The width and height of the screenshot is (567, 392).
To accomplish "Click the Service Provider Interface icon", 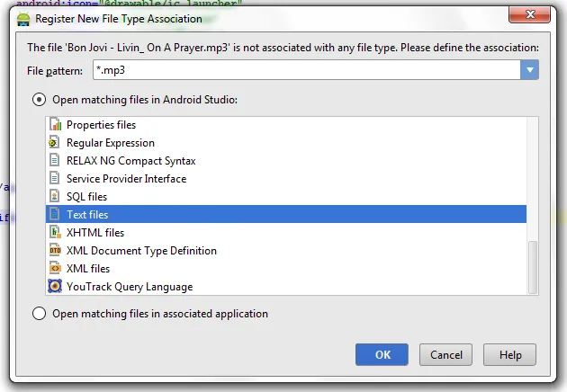I will click(x=55, y=179).
